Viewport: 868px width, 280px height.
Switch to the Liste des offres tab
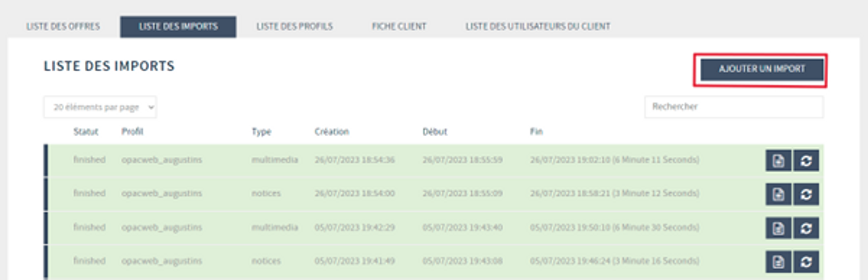[x=63, y=26]
